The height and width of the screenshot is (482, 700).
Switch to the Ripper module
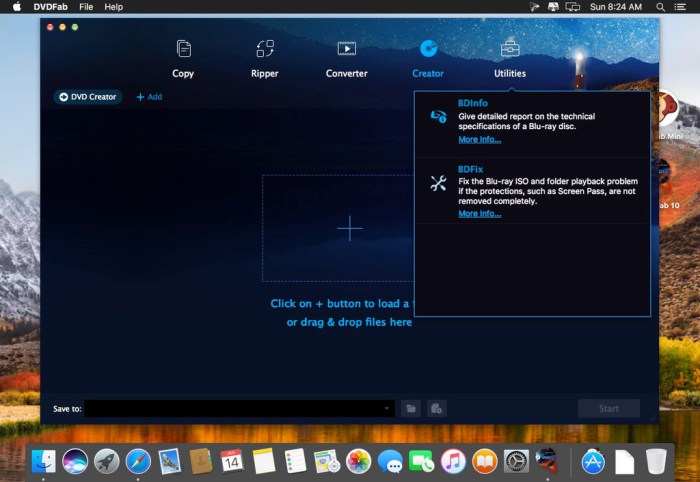coord(265,59)
